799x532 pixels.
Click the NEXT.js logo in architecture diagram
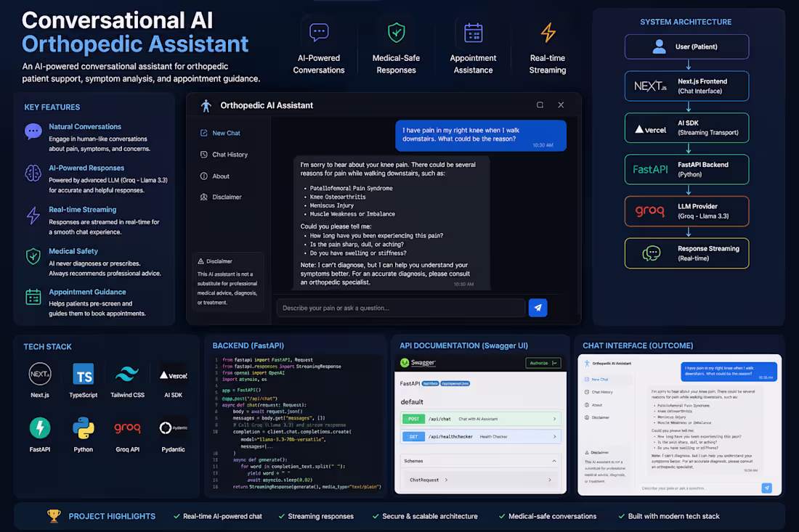coord(650,86)
